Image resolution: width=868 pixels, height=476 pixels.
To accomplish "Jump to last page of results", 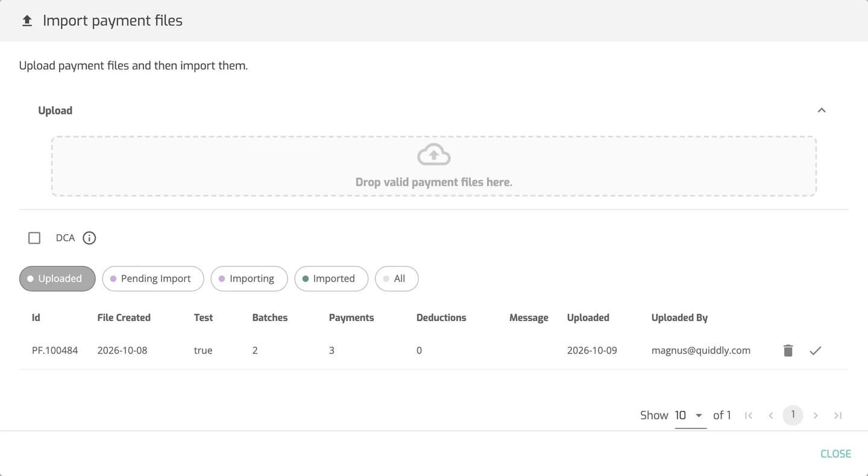I will pos(838,415).
